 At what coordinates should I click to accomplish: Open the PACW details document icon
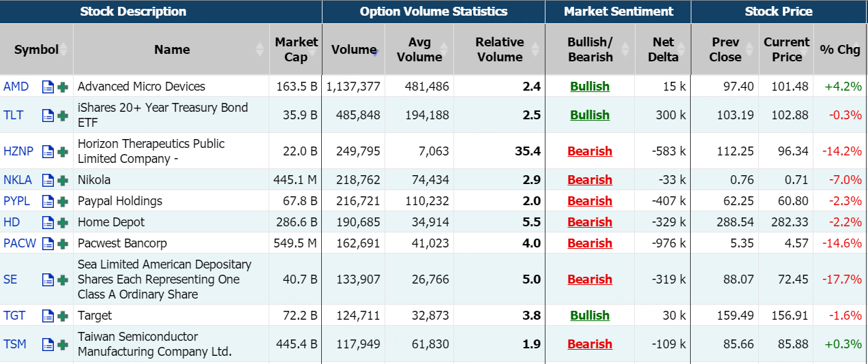(48, 243)
